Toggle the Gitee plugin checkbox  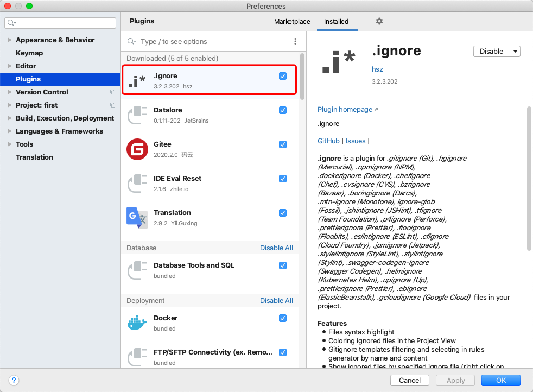point(283,144)
